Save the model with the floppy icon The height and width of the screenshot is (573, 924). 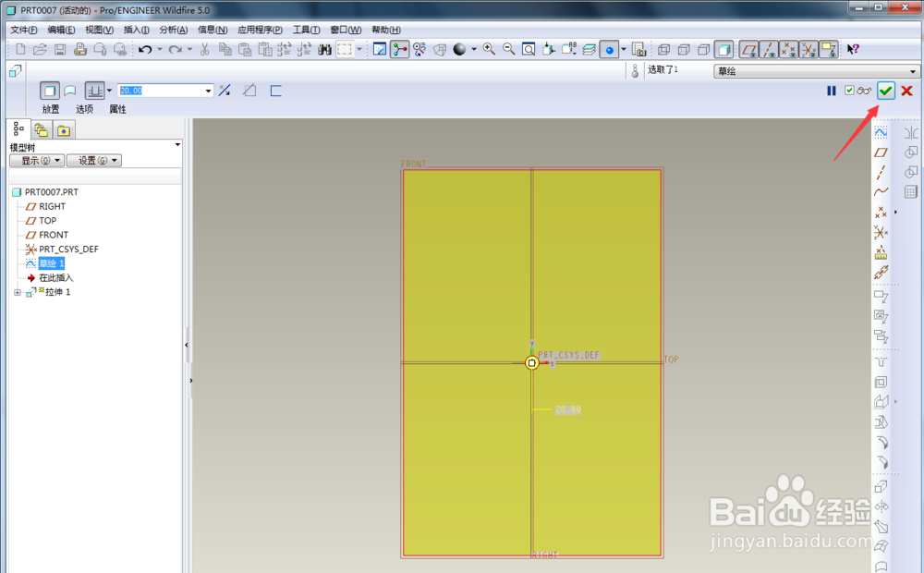(60, 50)
